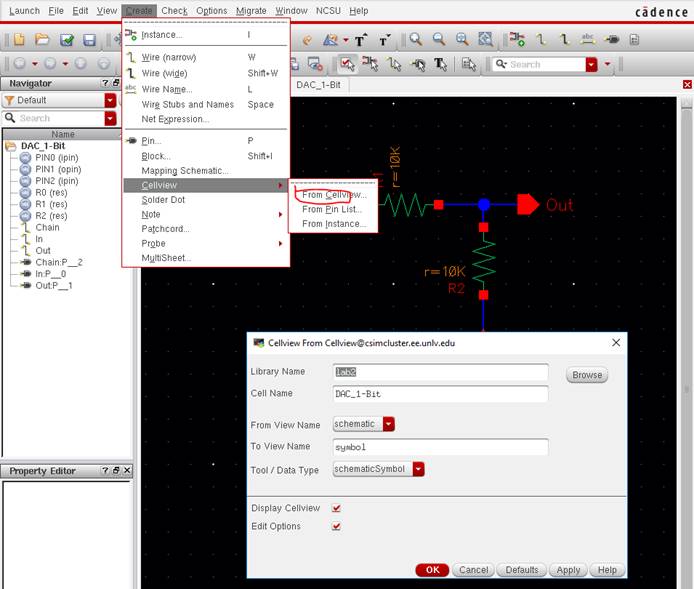The width and height of the screenshot is (694, 589).
Task: Click the Save icon in the toolbar
Action: pos(89,40)
